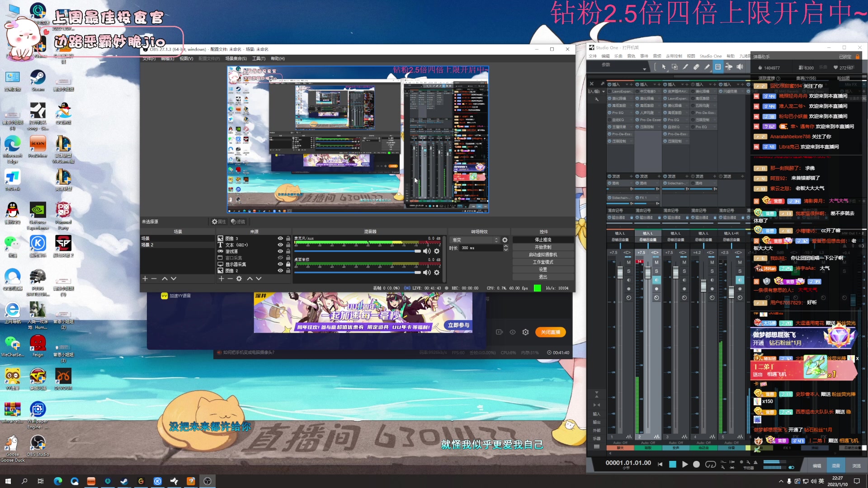
Task: Toggle visibility of 窗口采集 source
Action: point(280,258)
